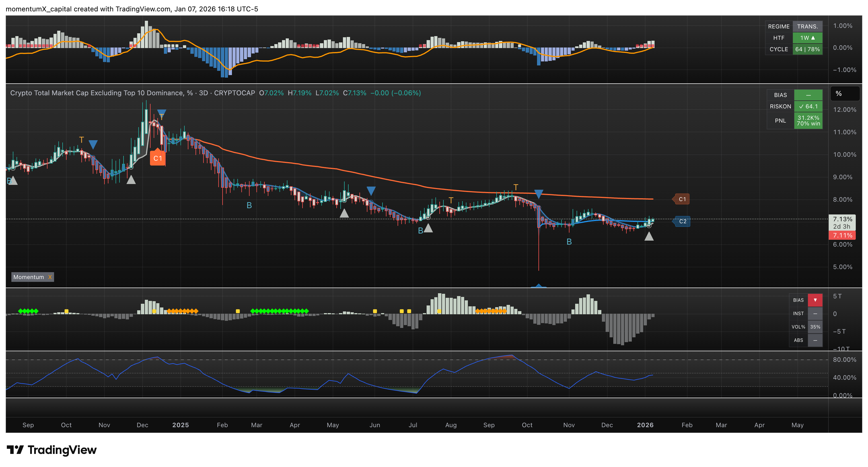The width and height of the screenshot is (868, 467).
Task: Click the HTF 1W up-arrow cell
Action: tap(807, 38)
